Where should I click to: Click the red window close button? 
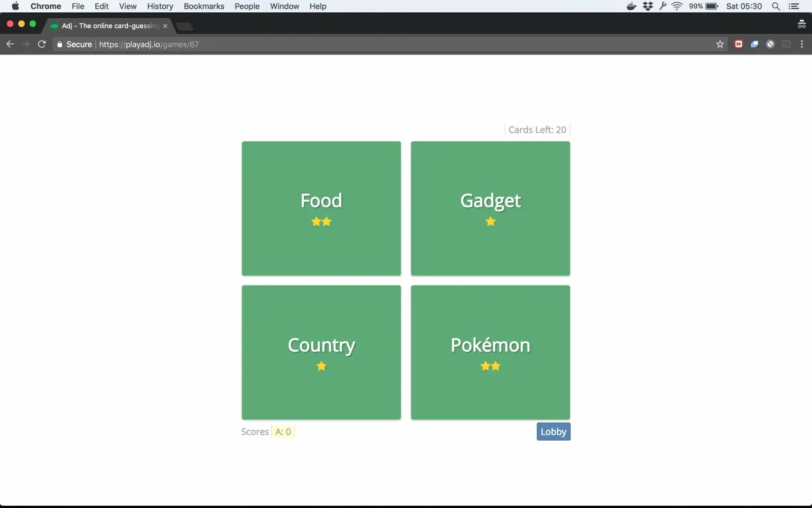pyautogui.click(x=10, y=24)
